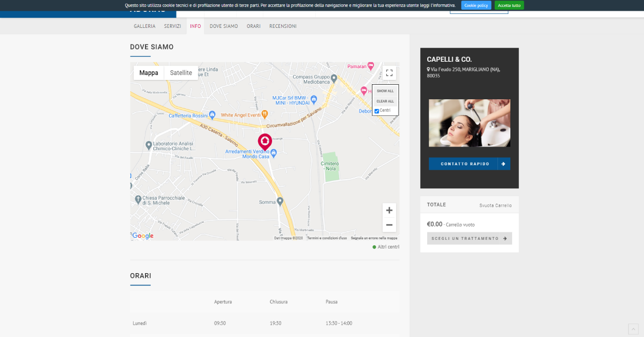Click the €0.00 cart total
Screen dimensions: 644x337
[x=434, y=224]
